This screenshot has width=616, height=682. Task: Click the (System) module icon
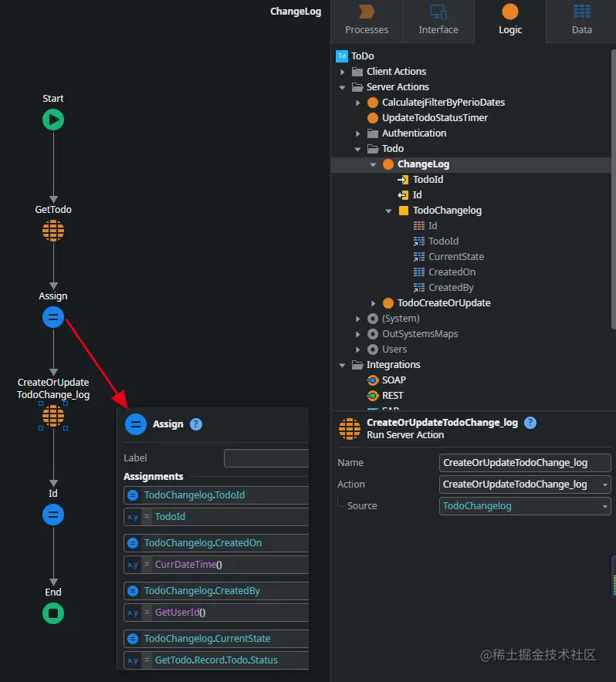[373, 319]
